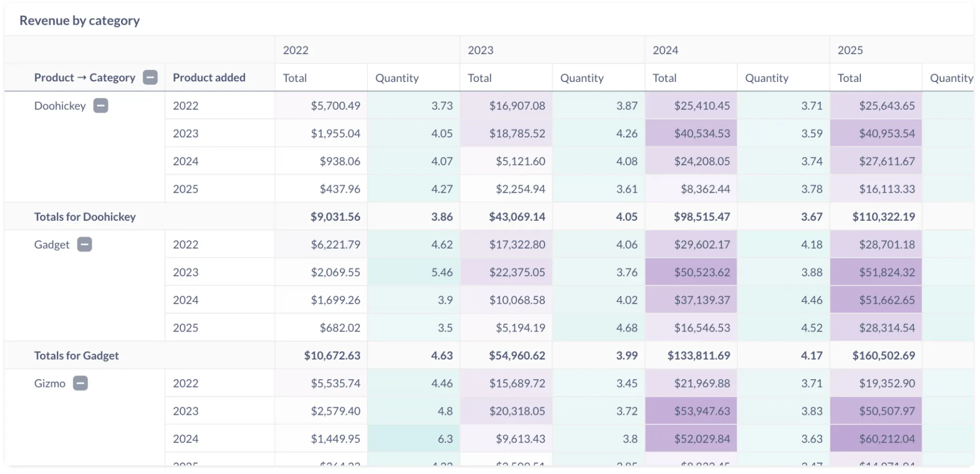Collapse the Gadget category rows
The image size is (980, 474).
click(84, 244)
